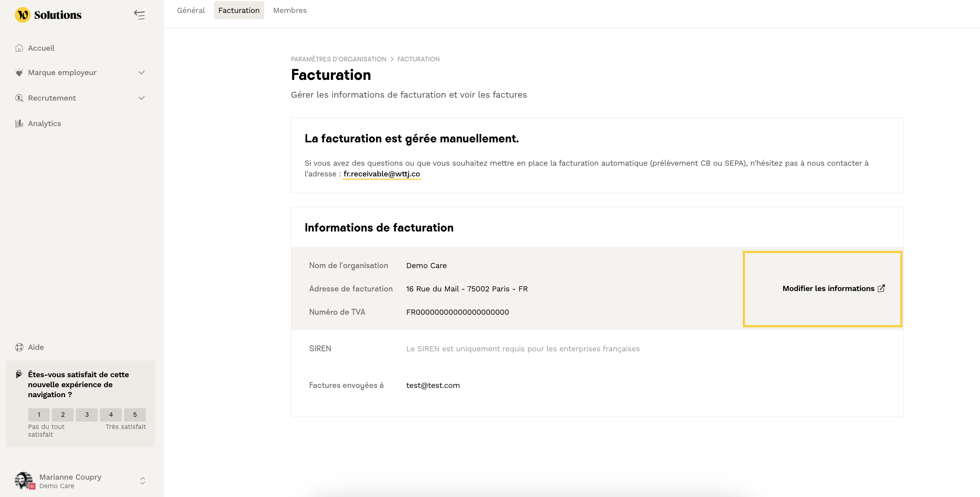Click the Recrutement search-person icon
Viewport: 980px width, 497px height.
tap(19, 98)
